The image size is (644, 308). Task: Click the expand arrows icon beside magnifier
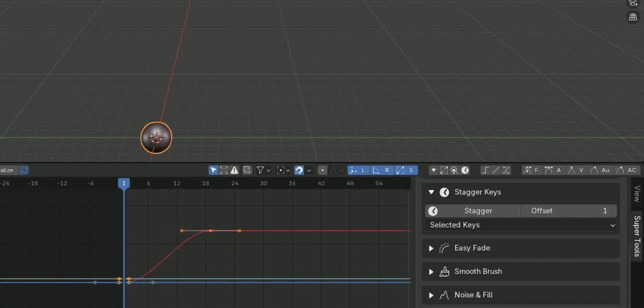coord(444,170)
